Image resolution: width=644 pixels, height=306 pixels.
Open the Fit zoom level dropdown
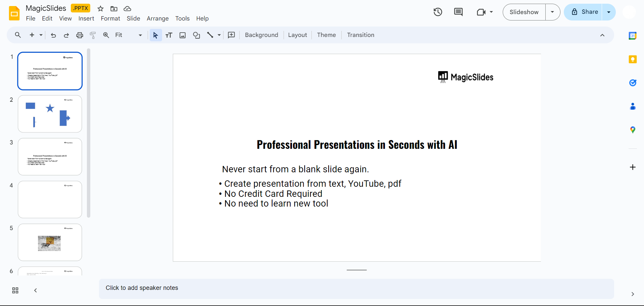[129, 35]
